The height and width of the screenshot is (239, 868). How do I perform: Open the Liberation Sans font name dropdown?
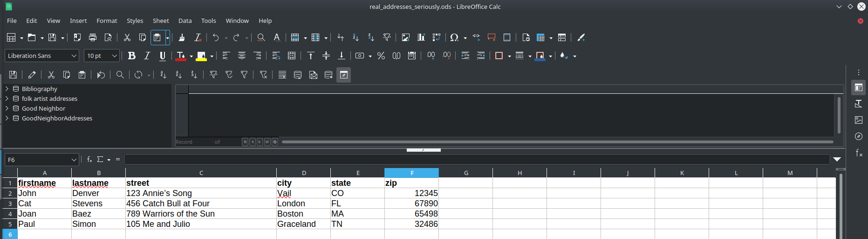coord(74,56)
